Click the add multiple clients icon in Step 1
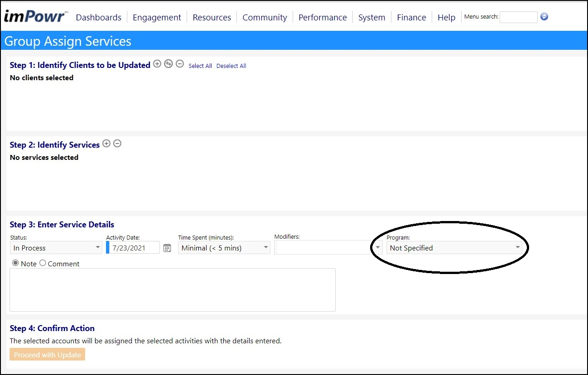This screenshot has width=588, height=375. (169, 64)
